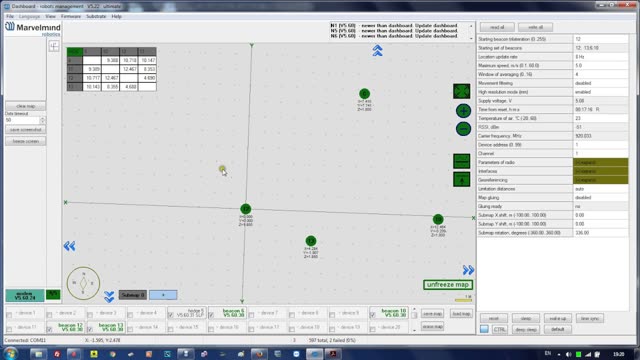640x360 pixels.
Task: Click the clear map button
Action: pos(25,106)
